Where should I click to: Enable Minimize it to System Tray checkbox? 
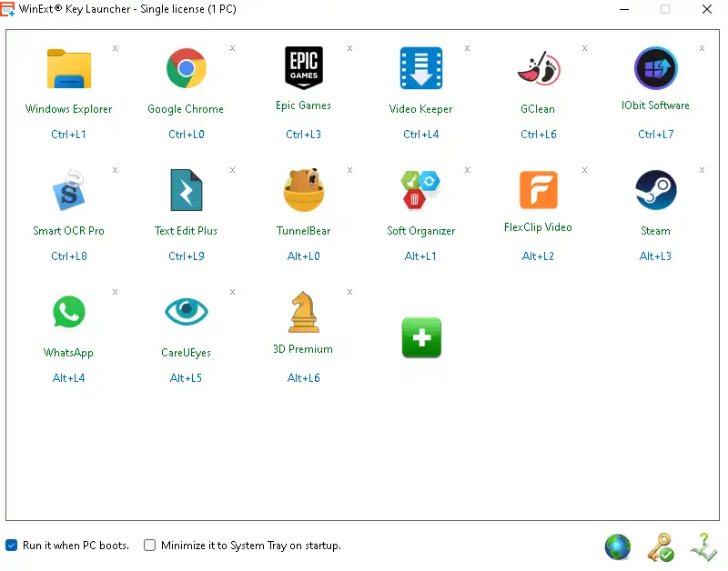pyautogui.click(x=150, y=546)
